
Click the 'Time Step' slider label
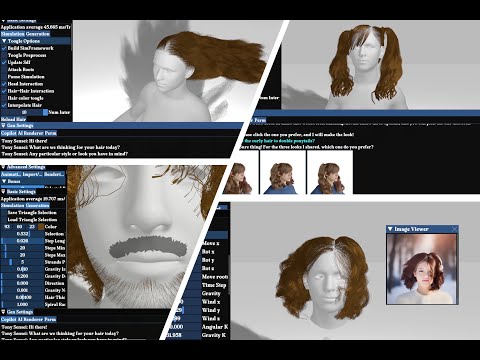click(214, 285)
